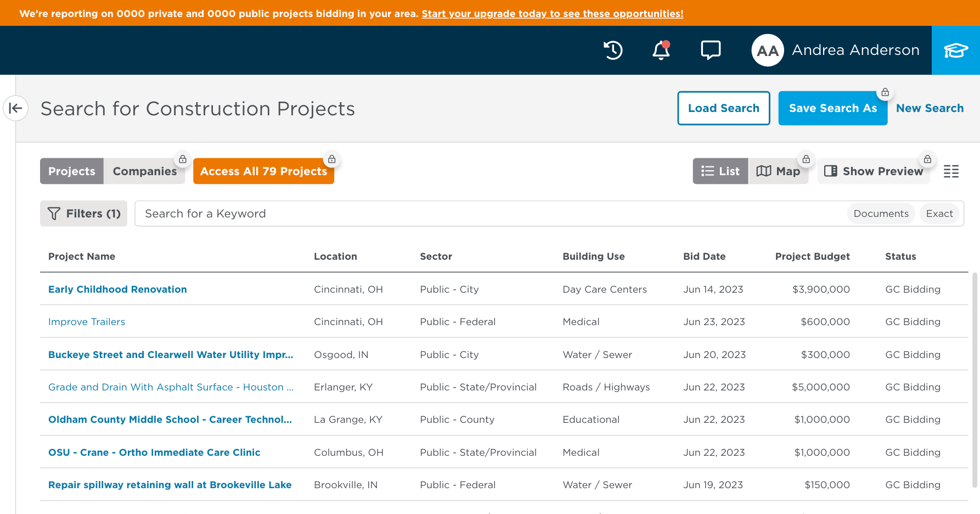
Task: Toggle Show Preview panel
Action: click(873, 171)
